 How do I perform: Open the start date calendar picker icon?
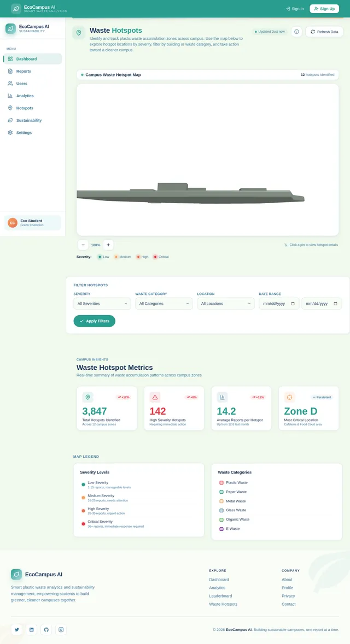click(x=293, y=304)
